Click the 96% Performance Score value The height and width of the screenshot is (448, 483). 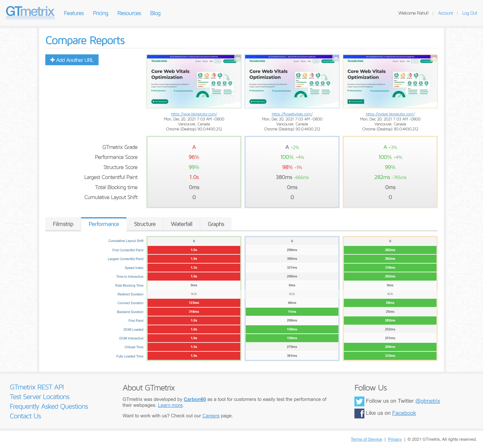point(194,157)
